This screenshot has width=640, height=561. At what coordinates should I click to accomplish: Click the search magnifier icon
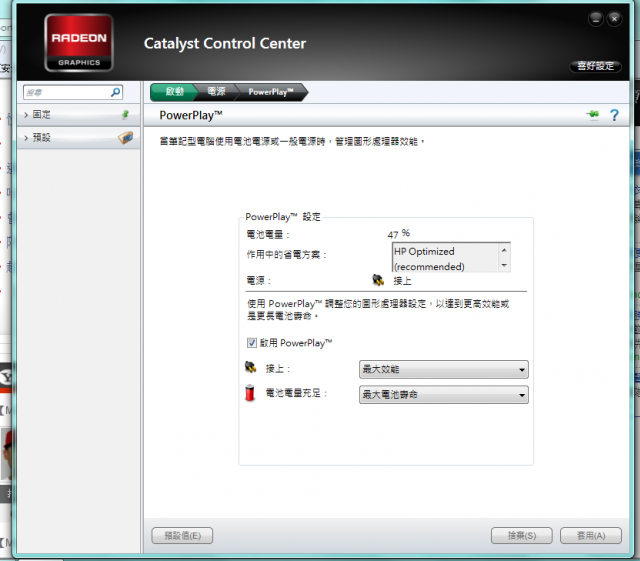(x=116, y=92)
